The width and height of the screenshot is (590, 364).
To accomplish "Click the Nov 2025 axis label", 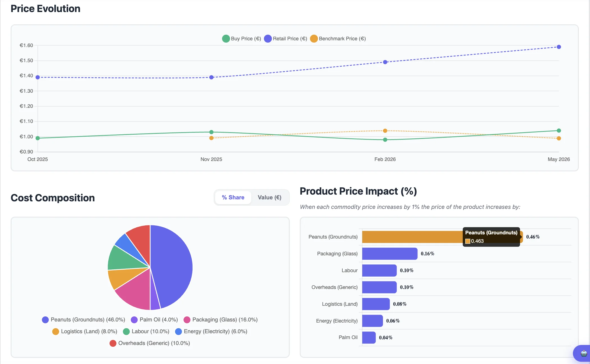I will [x=211, y=159].
